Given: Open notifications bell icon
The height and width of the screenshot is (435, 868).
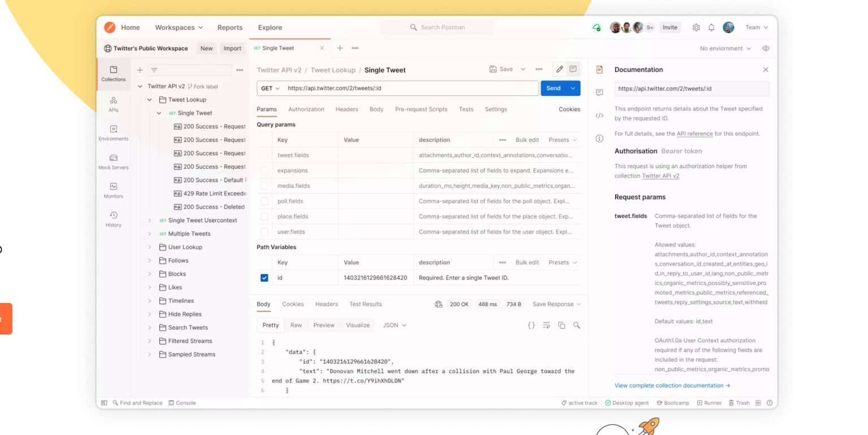Looking at the screenshot, I should [711, 27].
